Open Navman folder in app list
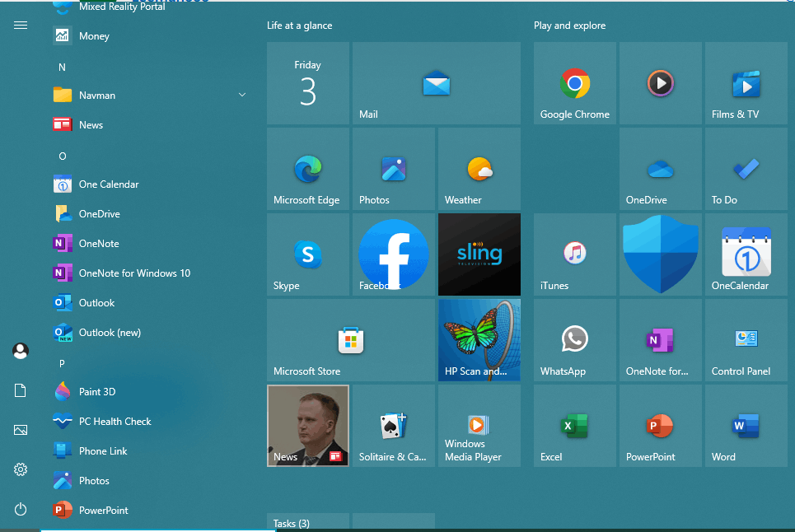 pyautogui.click(x=150, y=96)
